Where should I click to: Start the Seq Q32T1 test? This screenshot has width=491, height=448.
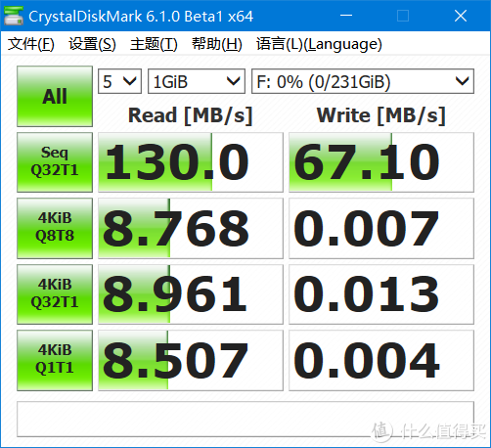click(55, 162)
